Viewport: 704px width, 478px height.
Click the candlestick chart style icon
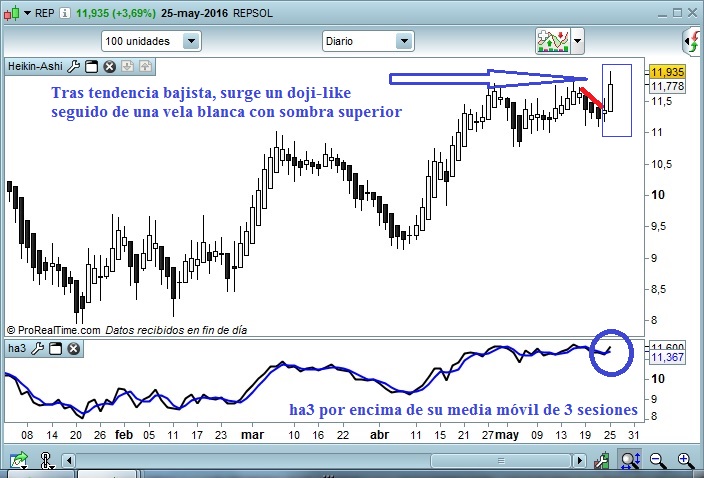coord(12,13)
